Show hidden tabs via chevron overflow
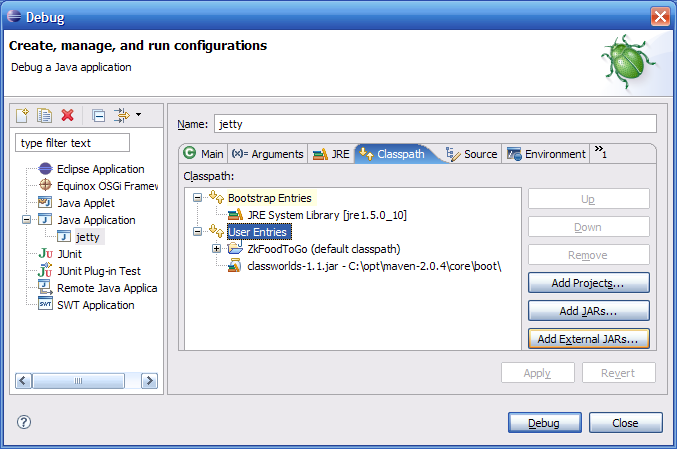 pos(601,152)
